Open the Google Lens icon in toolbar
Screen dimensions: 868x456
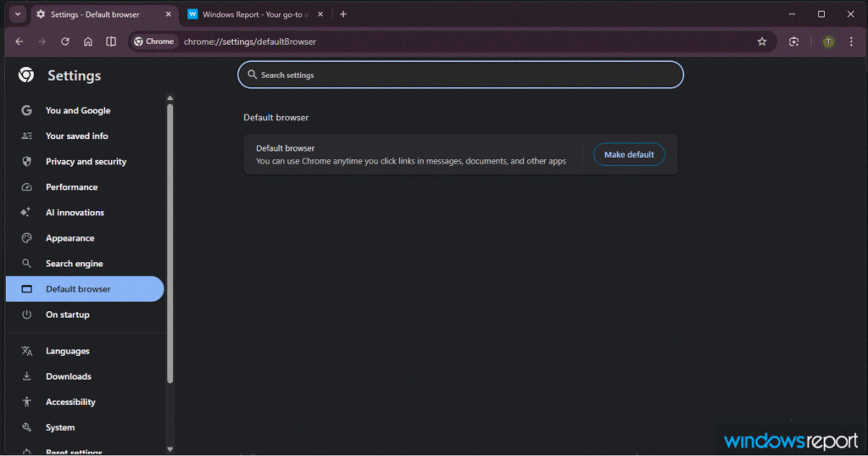point(794,42)
